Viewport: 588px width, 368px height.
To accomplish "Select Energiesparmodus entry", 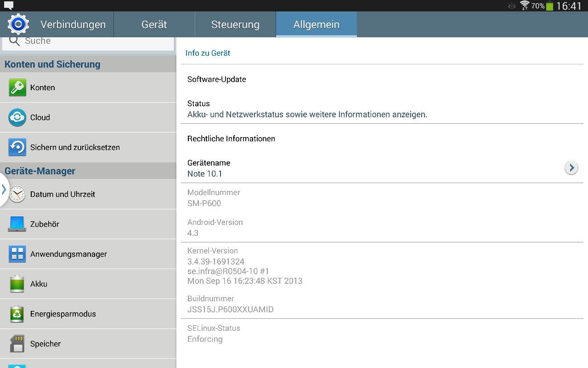I will point(88,314).
